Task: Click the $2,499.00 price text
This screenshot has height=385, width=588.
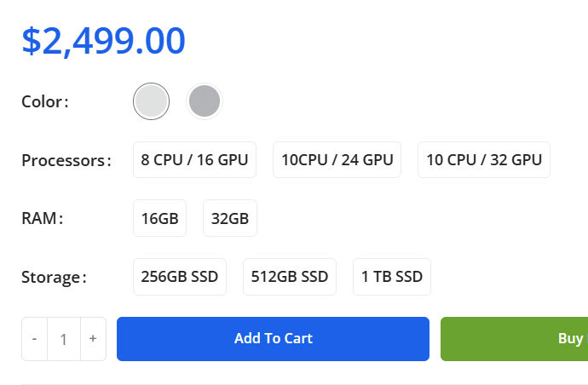Action: click(103, 41)
